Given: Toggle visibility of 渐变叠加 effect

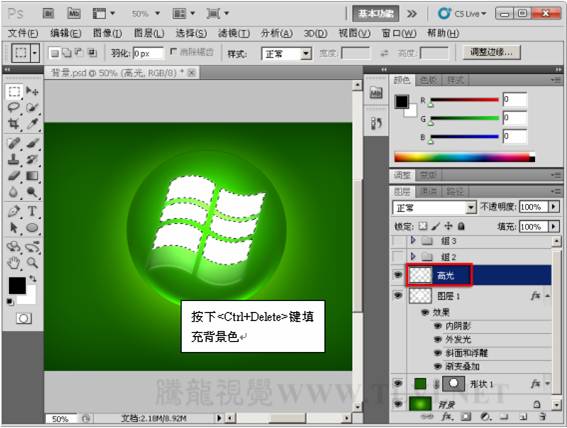Looking at the screenshot, I should click(x=438, y=366).
